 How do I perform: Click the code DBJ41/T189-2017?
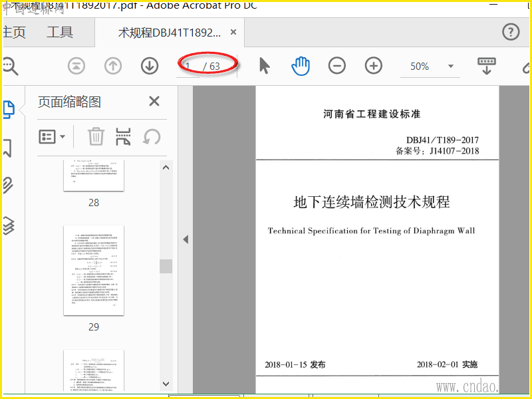coord(442,140)
